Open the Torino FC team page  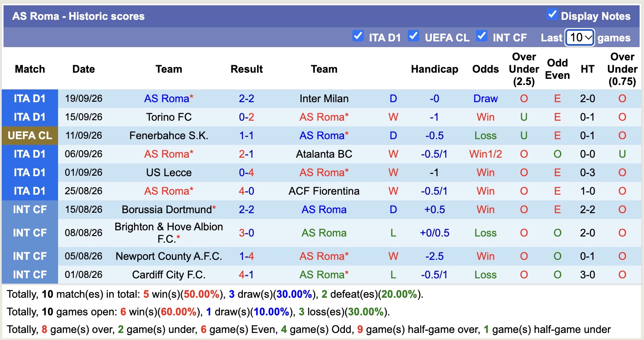click(x=168, y=117)
